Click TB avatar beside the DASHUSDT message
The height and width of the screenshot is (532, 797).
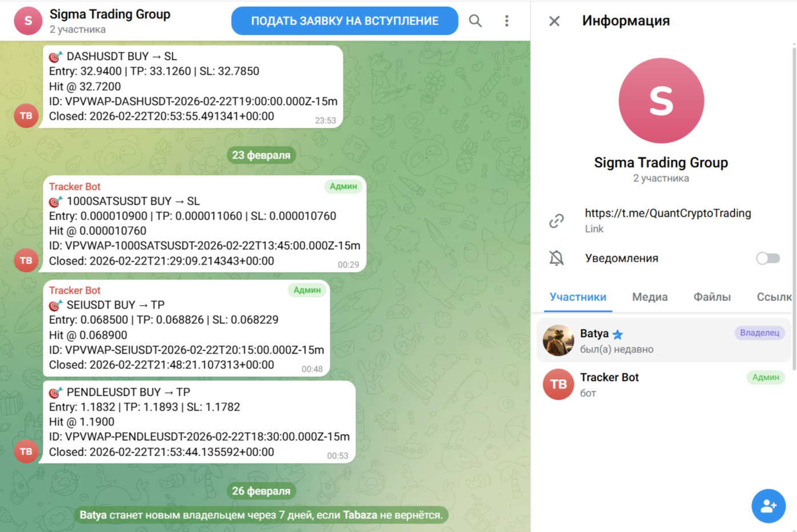26,116
